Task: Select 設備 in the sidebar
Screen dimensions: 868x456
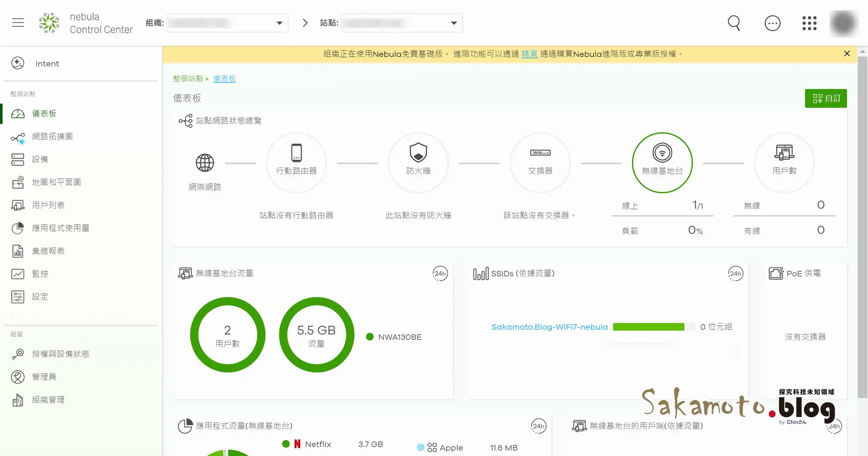Action: [x=40, y=159]
